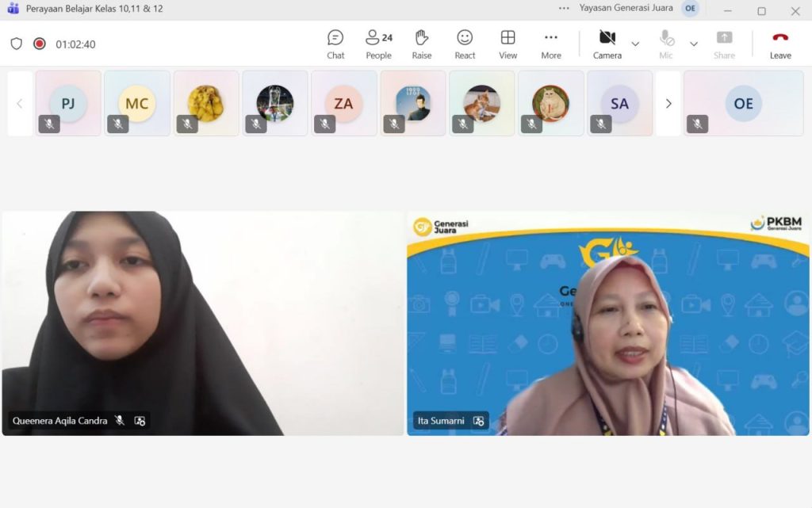The width and height of the screenshot is (812, 508).
Task: Click the red recording indicator
Action: pyautogui.click(x=40, y=44)
